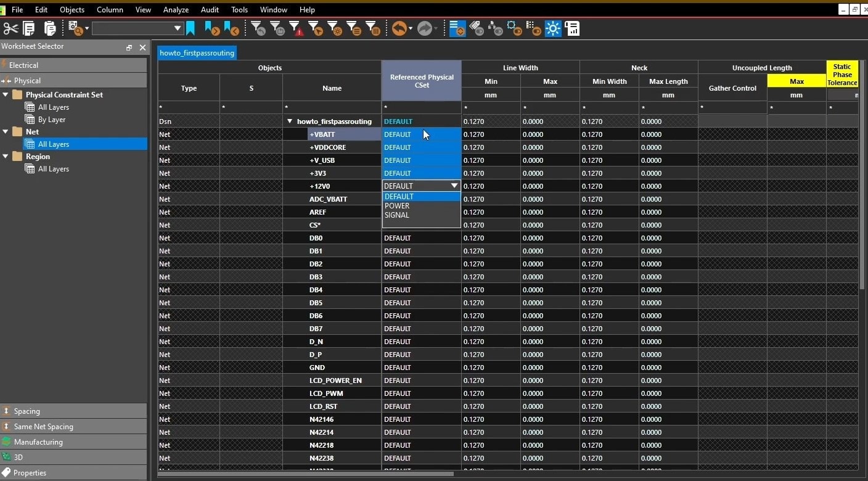Open the Properties worksheet section
Screen dimensions: 868x481
coord(73,472)
